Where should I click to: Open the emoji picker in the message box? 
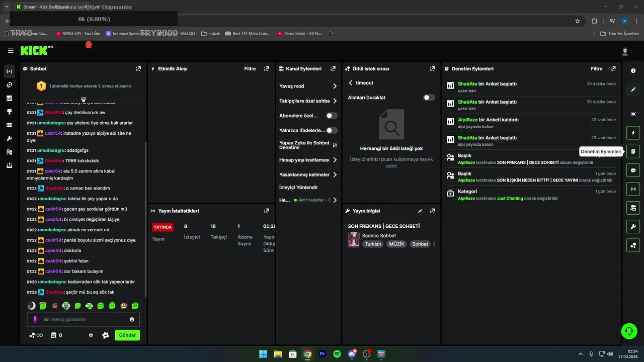[132, 319]
